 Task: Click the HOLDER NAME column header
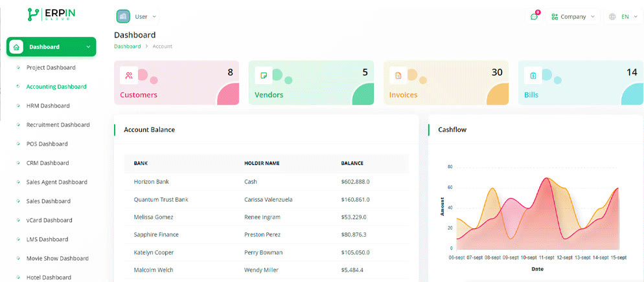click(262, 163)
